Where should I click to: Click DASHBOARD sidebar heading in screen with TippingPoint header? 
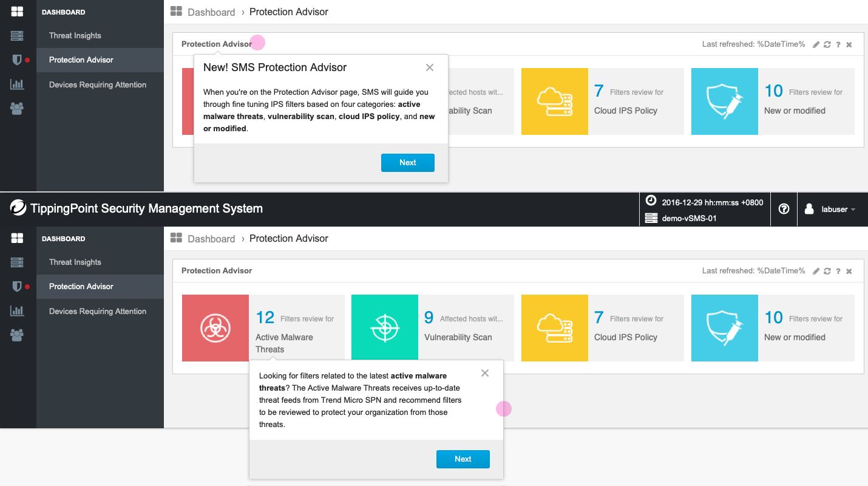pos(64,239)
